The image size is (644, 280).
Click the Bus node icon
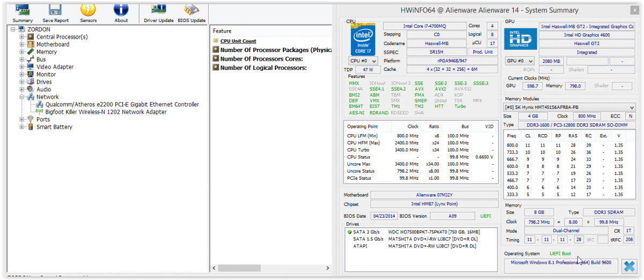point(31,60)
